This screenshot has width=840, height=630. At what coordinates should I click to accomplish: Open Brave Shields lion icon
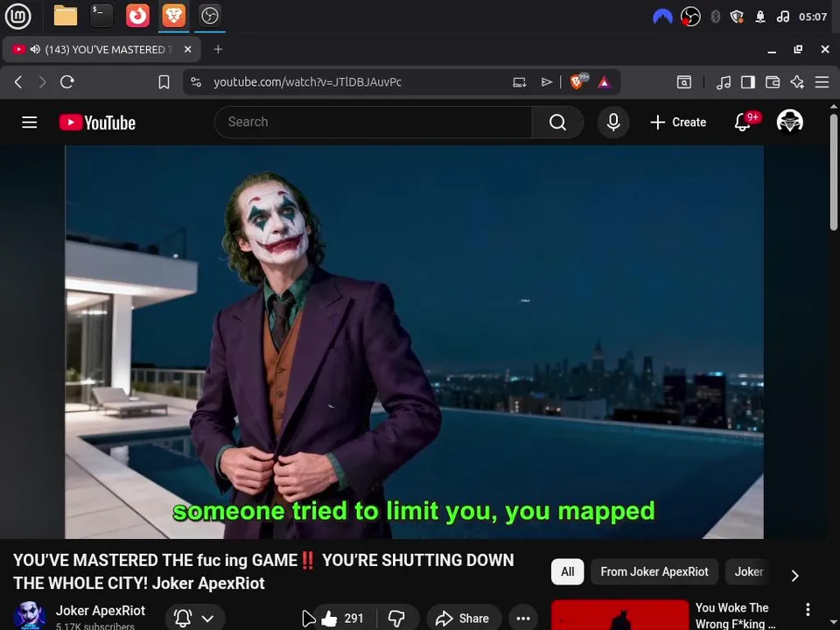click(x=578, y=81)
